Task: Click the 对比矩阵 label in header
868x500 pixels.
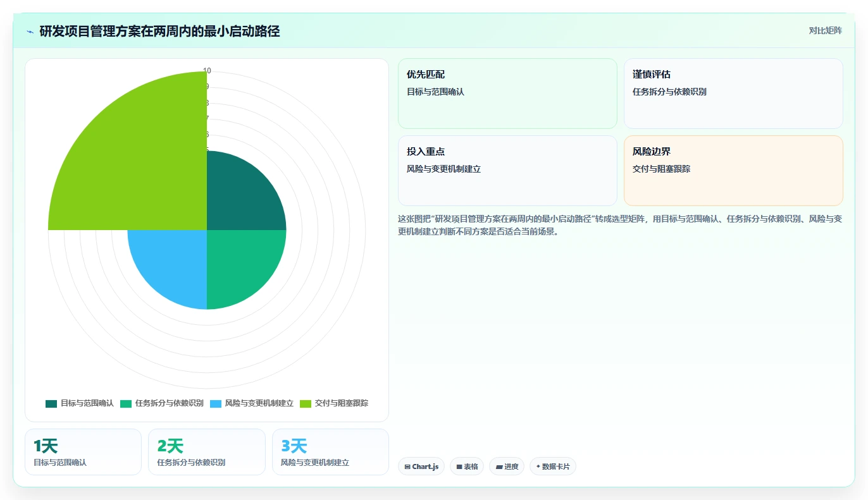Action: 826,30
